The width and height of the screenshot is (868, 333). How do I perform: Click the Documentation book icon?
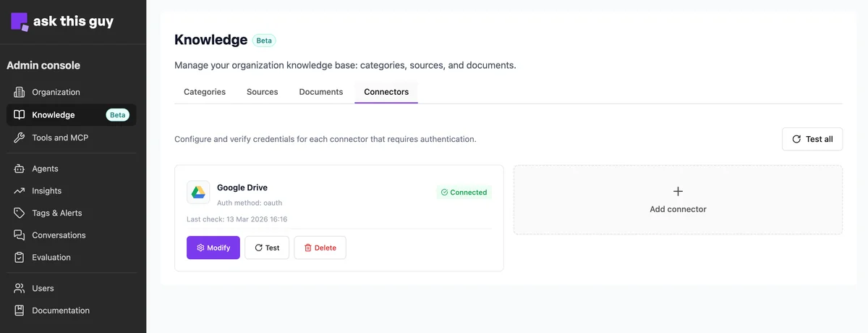(20, 311)
